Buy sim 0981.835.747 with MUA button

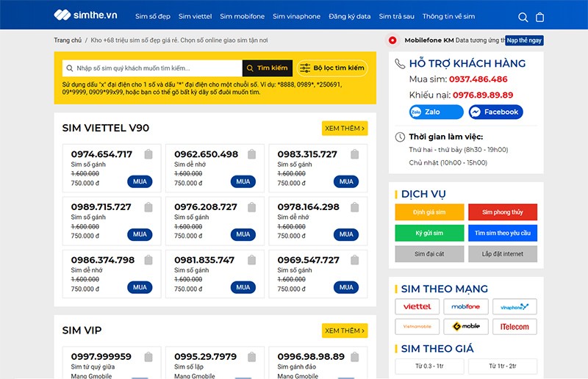[x=243, y=287]
